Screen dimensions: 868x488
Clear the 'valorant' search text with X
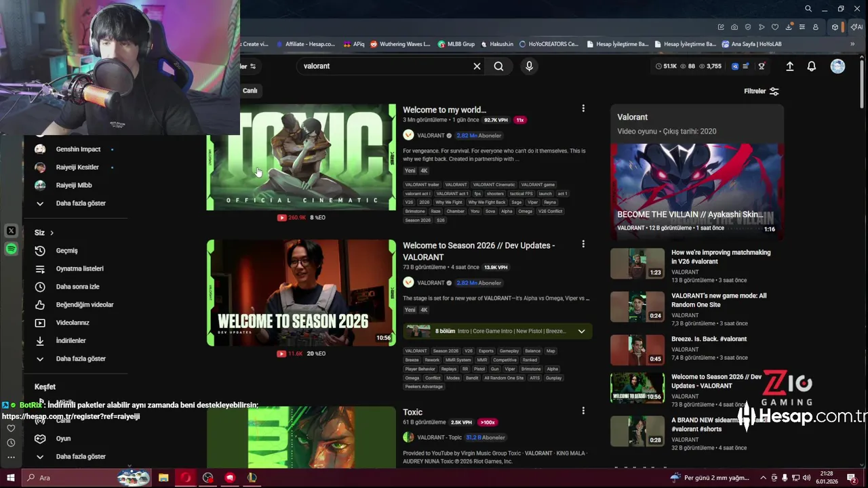(477, 66)
